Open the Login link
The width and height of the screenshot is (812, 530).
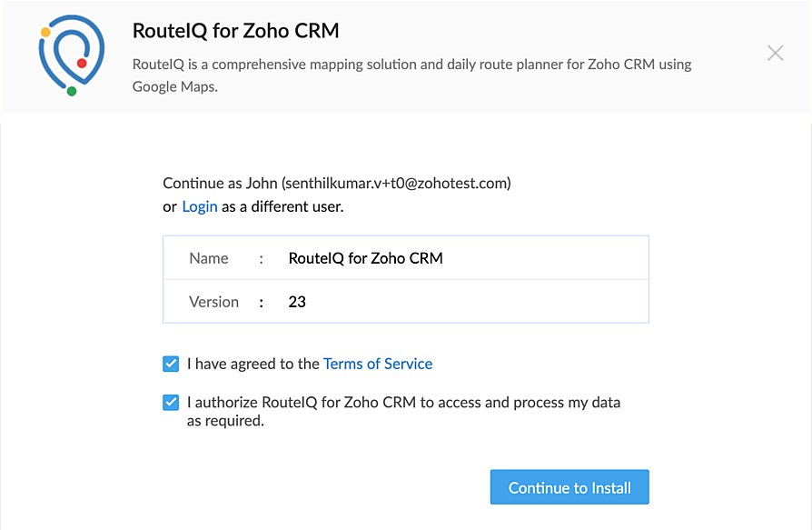(200, 206)
